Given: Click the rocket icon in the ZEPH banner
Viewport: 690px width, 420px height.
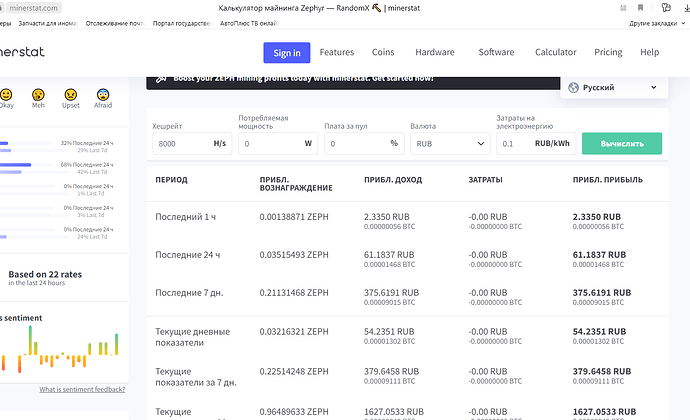Looking at the screenshot, I should (x=161, y=78).
